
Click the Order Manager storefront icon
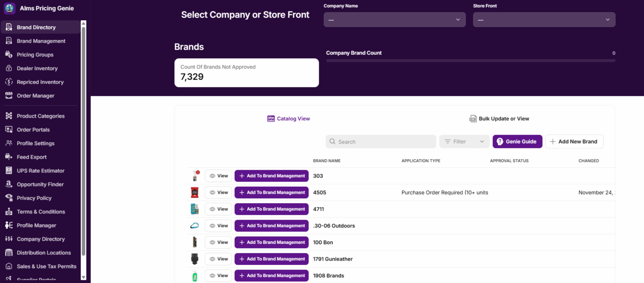coord(9,95)
